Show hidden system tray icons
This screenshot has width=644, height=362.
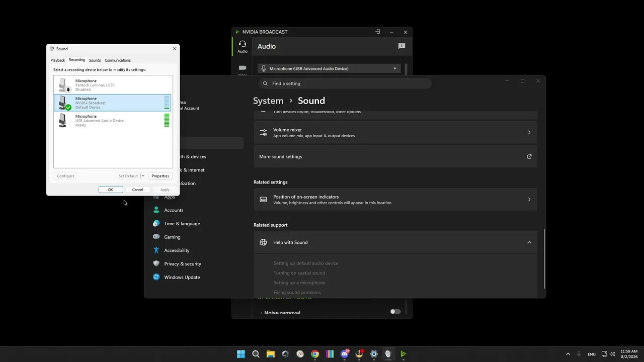tap(568, 354)
